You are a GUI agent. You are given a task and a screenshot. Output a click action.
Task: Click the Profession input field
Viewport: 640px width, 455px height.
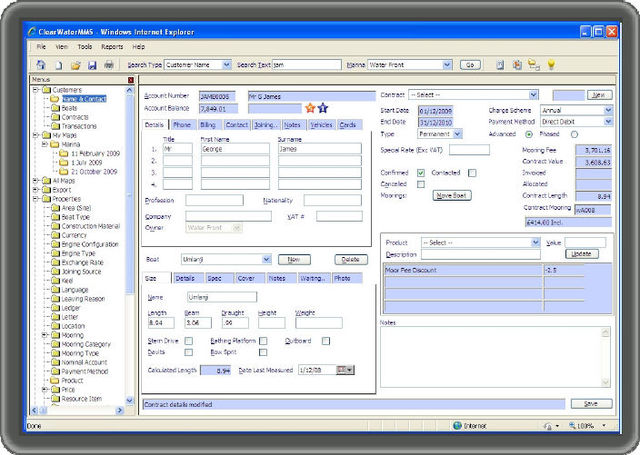click(x=215, y=200)
